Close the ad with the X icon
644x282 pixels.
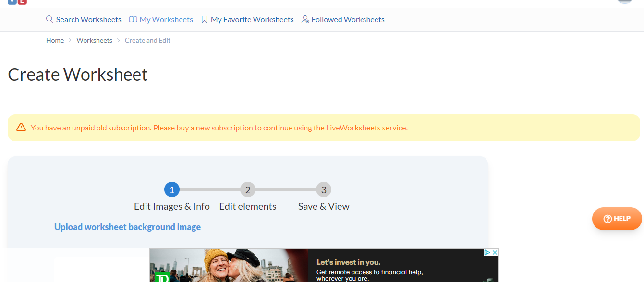[495, 252]
